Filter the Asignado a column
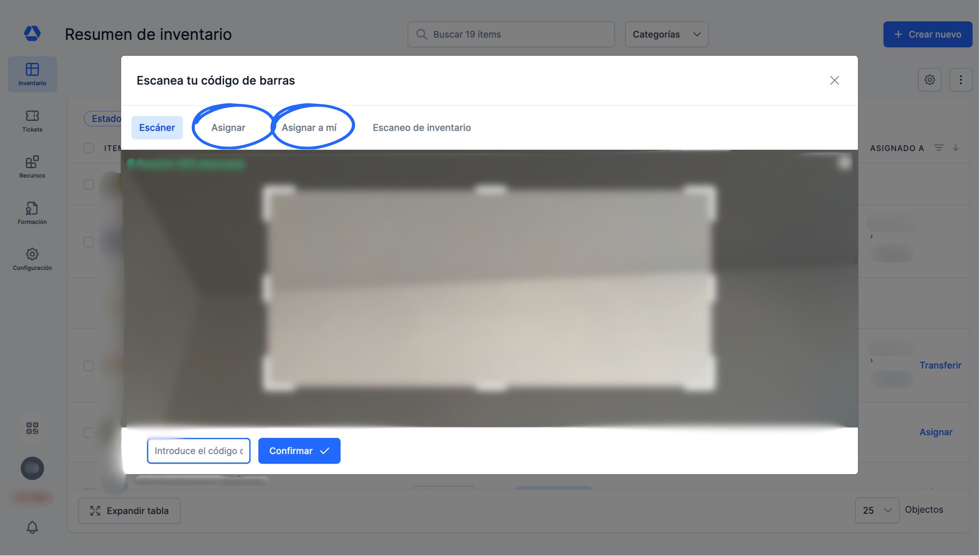 pos(939,148)
